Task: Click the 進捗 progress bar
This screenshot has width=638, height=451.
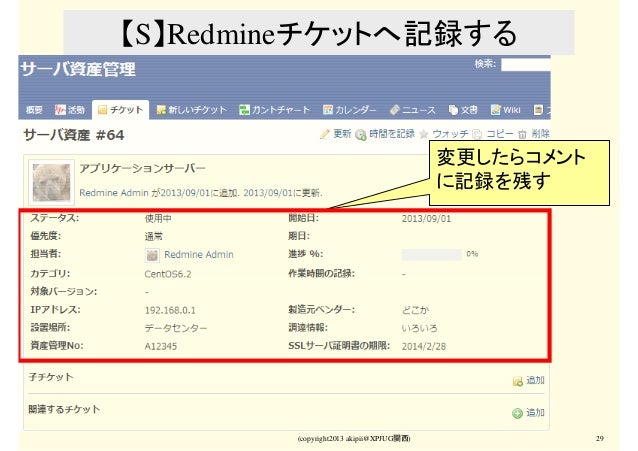Action: coord(431,254)
